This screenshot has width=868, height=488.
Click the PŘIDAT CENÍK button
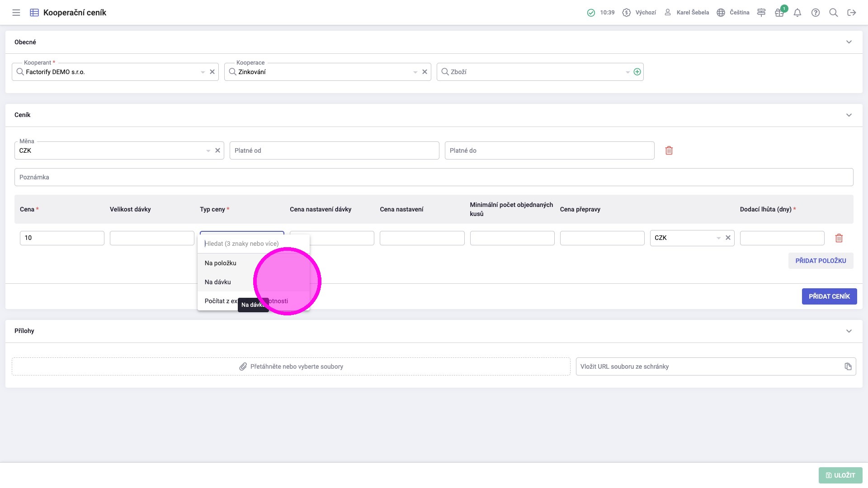[x=829, y=296]
